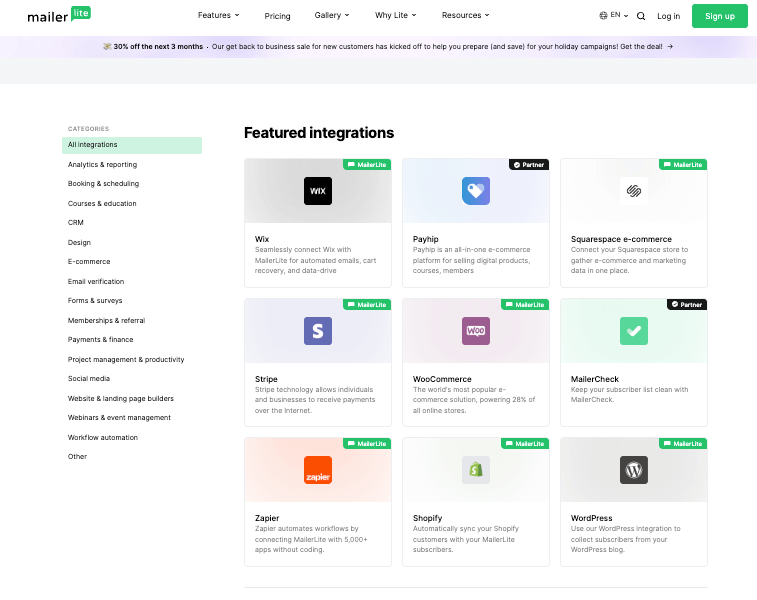Select the E-commerce category
The height and width of the screenshot is (600, 757).
tap(89, 262)
